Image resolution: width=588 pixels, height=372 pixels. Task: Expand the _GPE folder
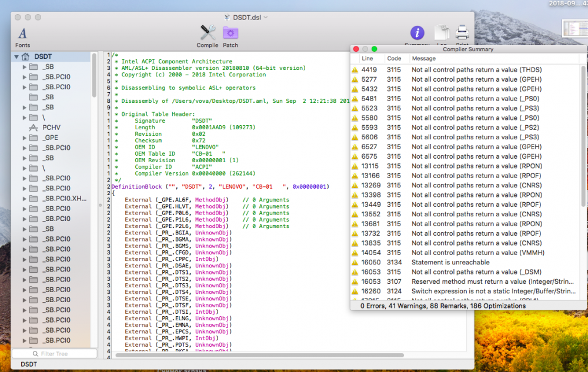tap(24, 138)
